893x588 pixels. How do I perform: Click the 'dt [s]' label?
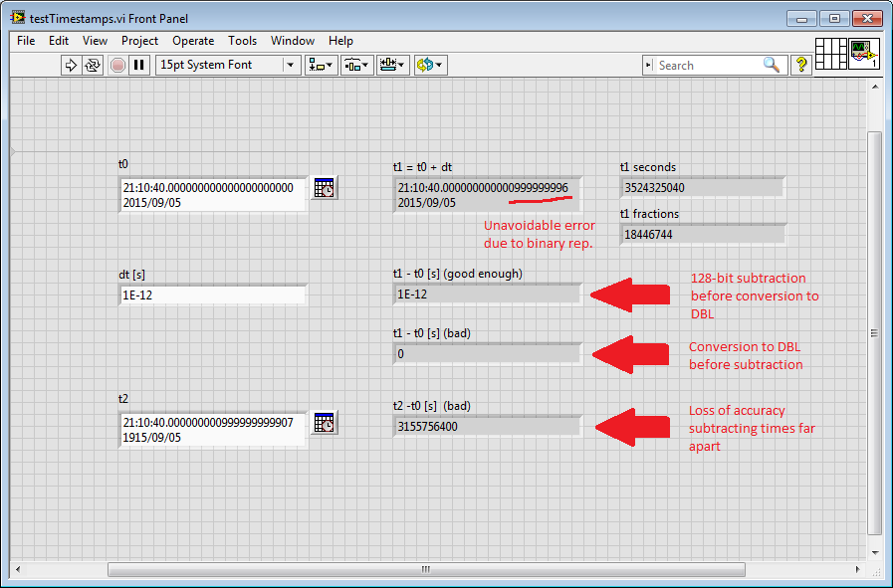(132, 275)
